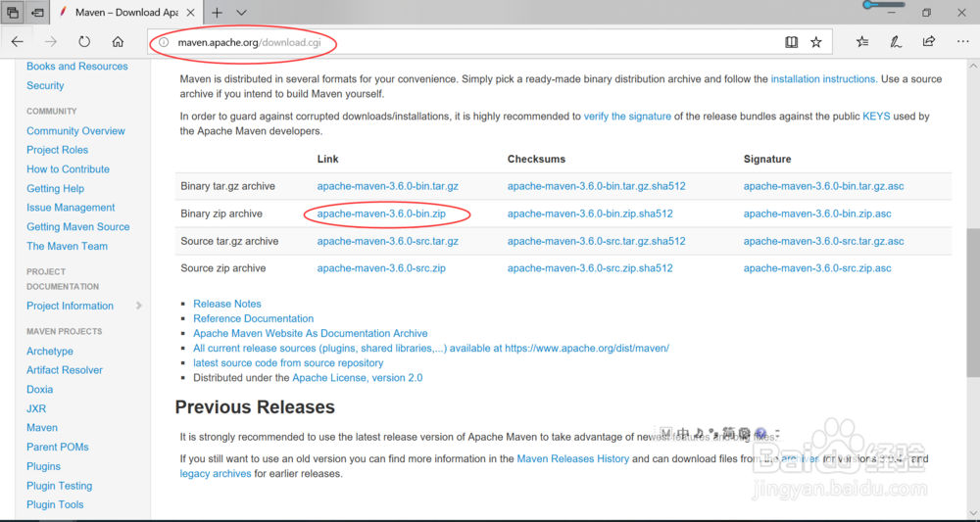
Task: Open Doxia project link
Action: [x=39, y=389]
